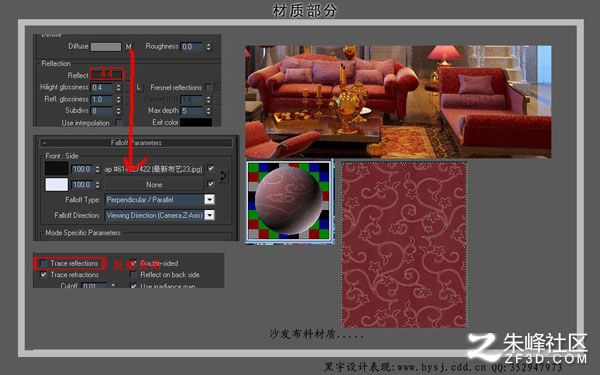600x375 pixels.
Task: Open the 最新布艺23.jpg map slot
Action: [x=154, y=169]
